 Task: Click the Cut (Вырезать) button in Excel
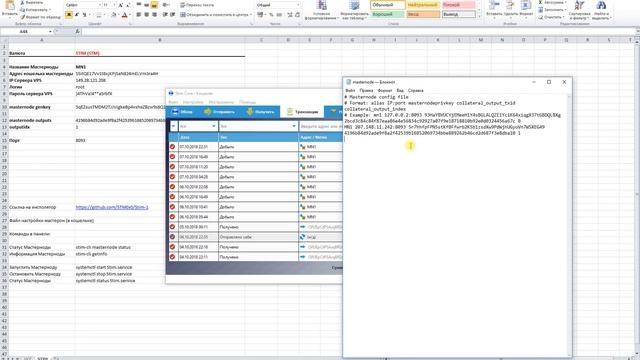pos(32,2)
